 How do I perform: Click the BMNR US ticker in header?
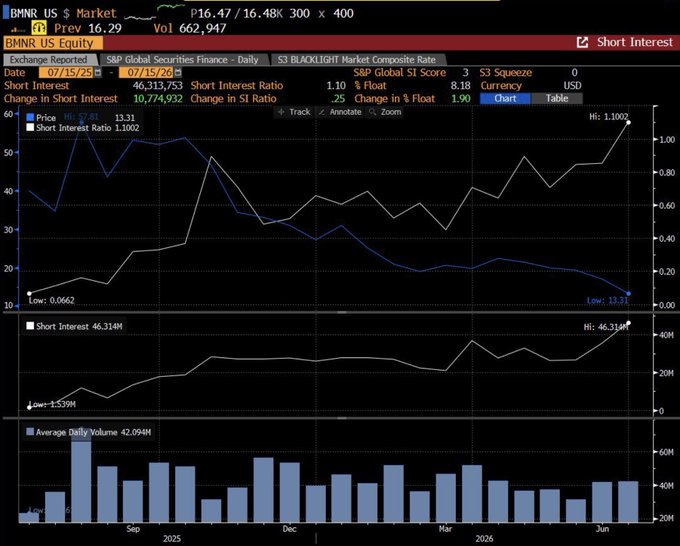click(x=33, y=13)
